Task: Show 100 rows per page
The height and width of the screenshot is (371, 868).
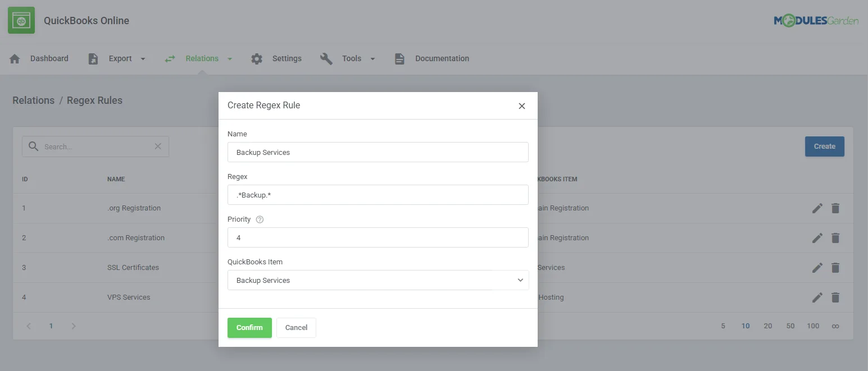Action: click(813, 326)
